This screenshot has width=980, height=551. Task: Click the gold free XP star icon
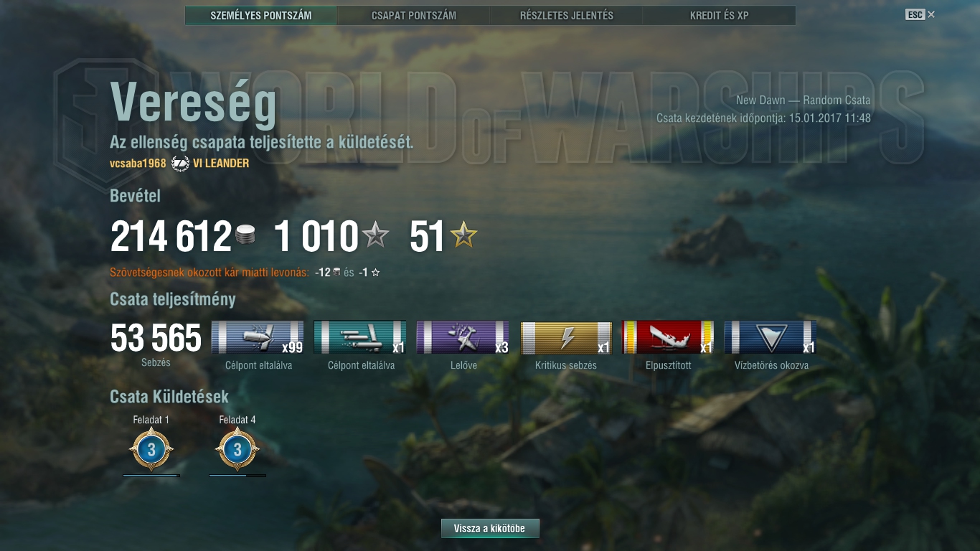pyautogui.click(x=463, y=235)
